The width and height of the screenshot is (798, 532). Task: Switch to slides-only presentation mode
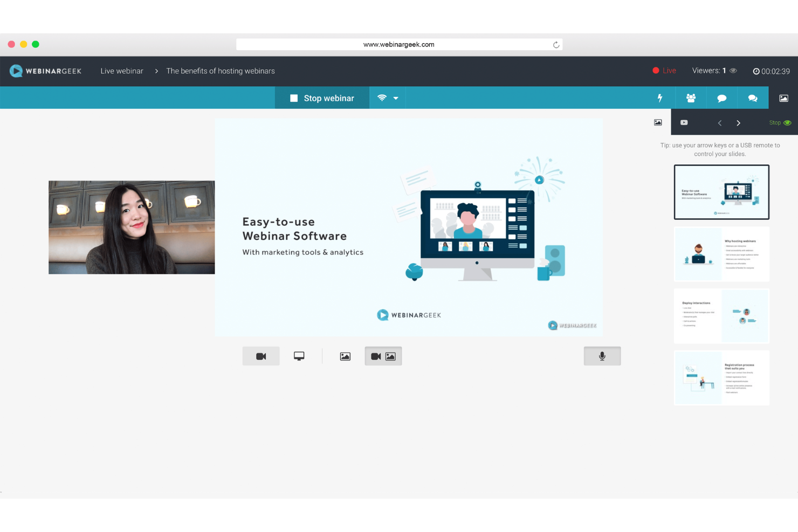pyautogui.click(x=345, y=356)
